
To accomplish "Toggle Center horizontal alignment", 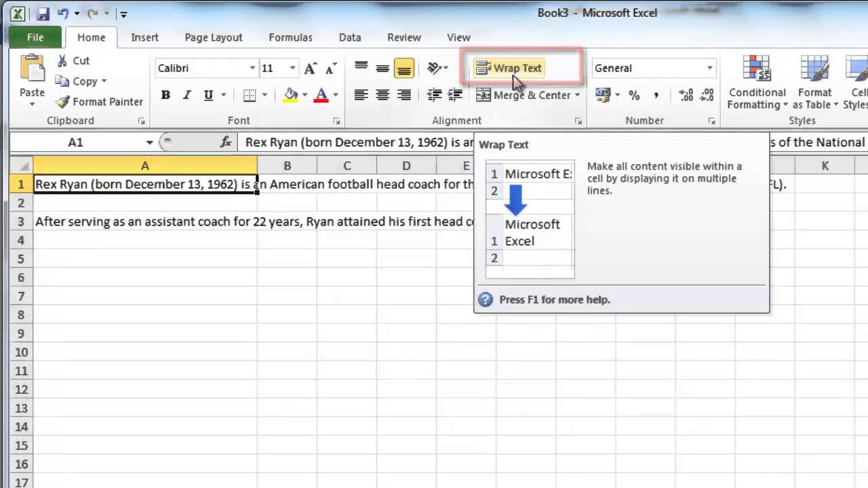I will (x=382, y=95).
